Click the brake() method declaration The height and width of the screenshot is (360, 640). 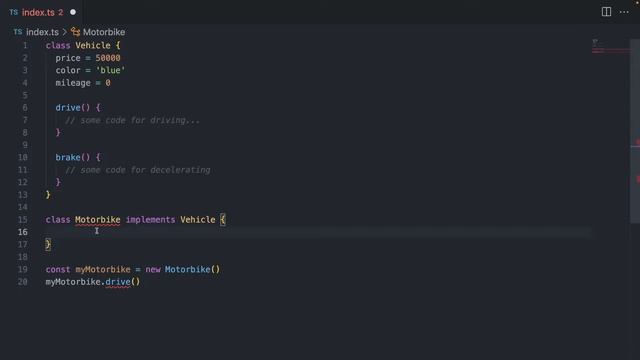pos(73,157)
